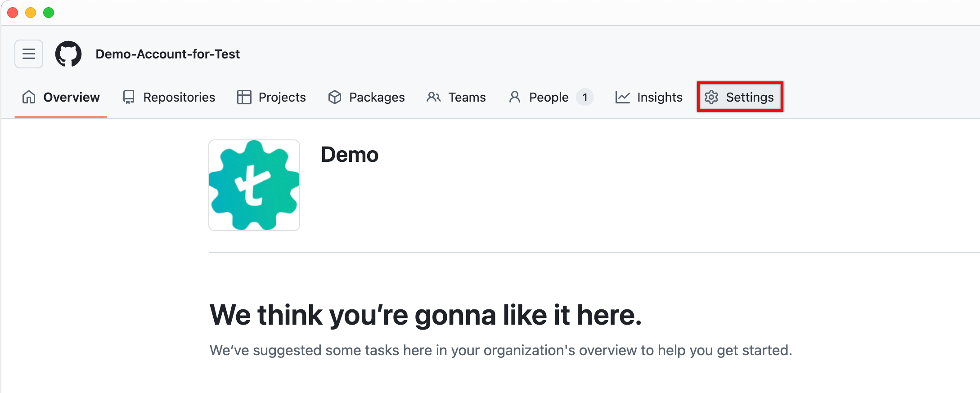View the Insights tab

point(649,97)
